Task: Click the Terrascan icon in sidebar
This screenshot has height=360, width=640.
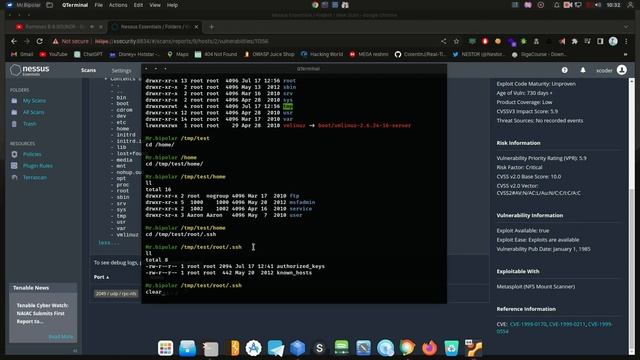Action: (14, 177)
